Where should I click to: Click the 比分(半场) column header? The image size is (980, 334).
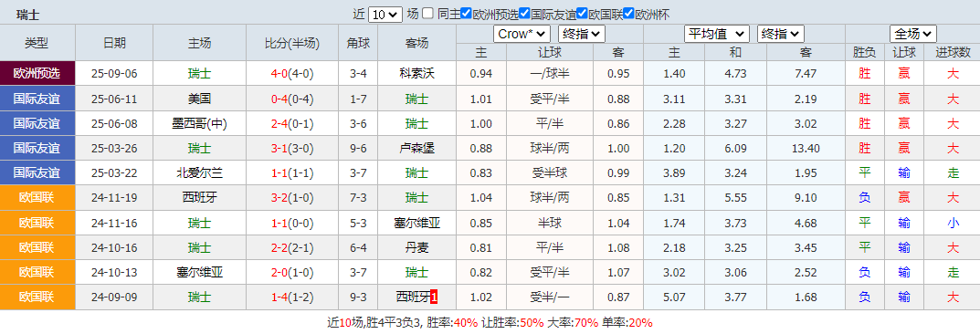point(292,43)
